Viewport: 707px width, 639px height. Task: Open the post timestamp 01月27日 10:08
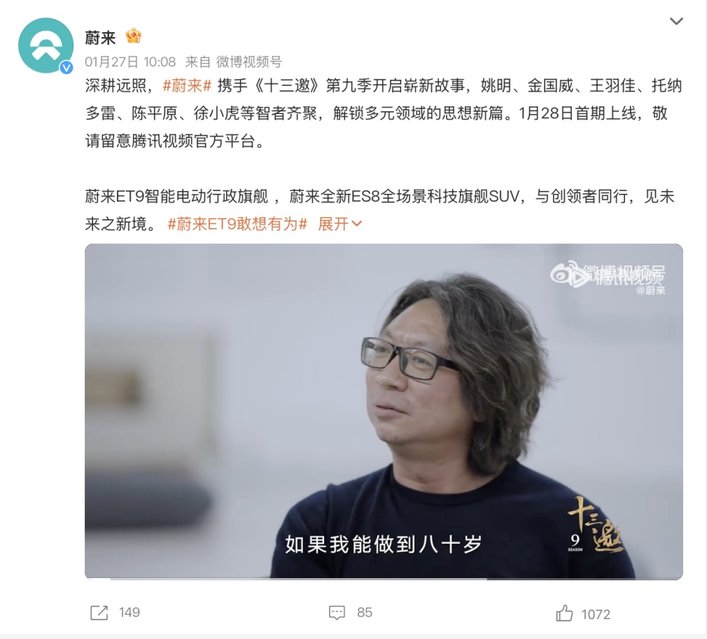pyautogui.click(x=130, y=62)
